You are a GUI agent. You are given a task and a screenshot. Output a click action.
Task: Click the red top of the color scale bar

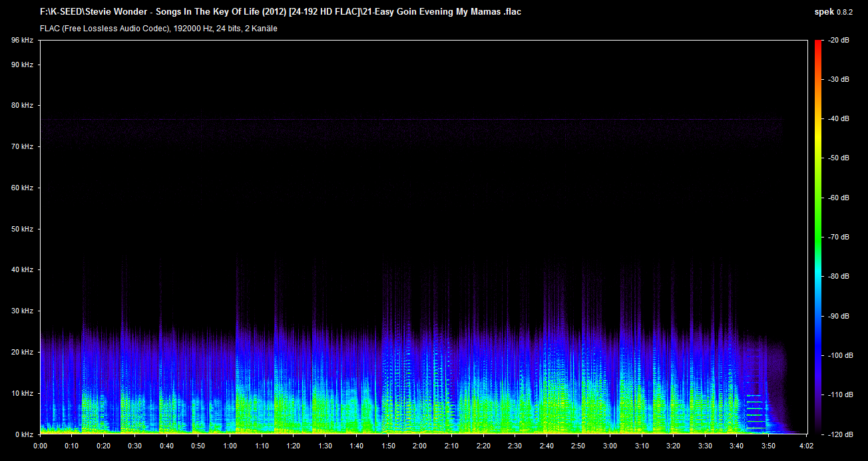pyautogui.click(x=817, y=44)
